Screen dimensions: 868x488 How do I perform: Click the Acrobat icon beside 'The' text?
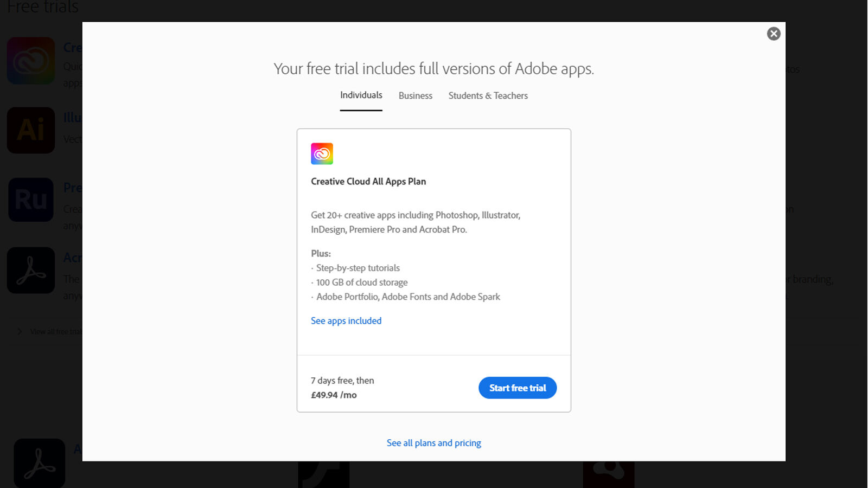tap(31, 270)
